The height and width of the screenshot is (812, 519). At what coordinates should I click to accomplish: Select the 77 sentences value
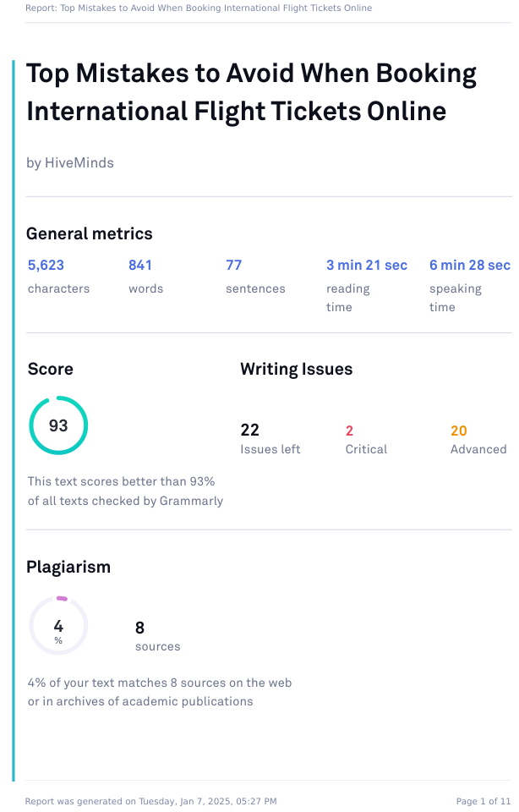pyautogui.click(x=234, y=265)
